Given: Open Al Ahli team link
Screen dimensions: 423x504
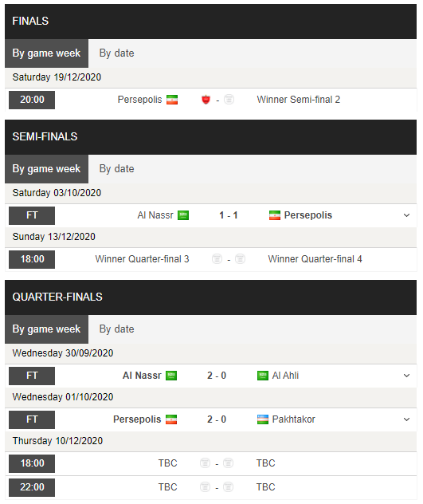Looking at the screenshot, I should tap(285, 376).
